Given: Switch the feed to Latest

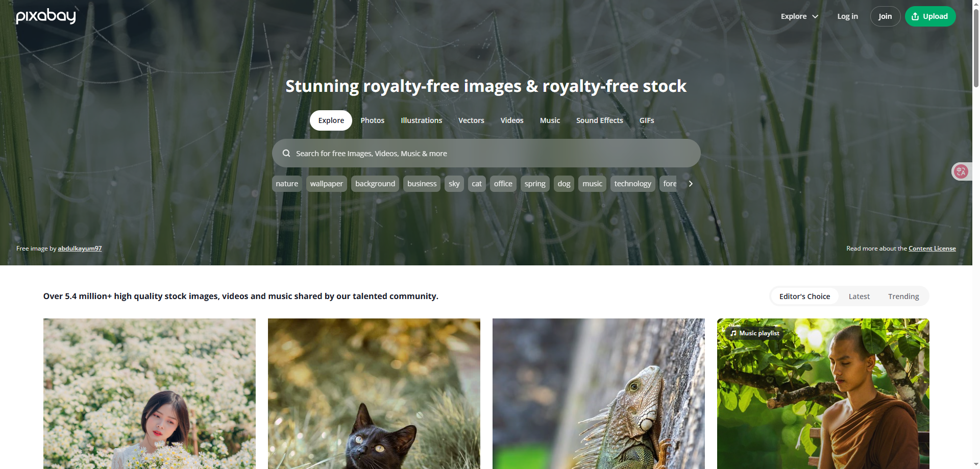Looking at the screenshot, I should point(859,297).
